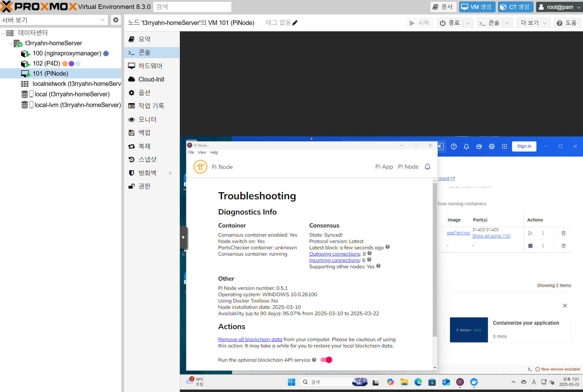Open Docker Desktop apps grid icon
Viewport: 583px width, 392px height.
(x=504, y=146)
